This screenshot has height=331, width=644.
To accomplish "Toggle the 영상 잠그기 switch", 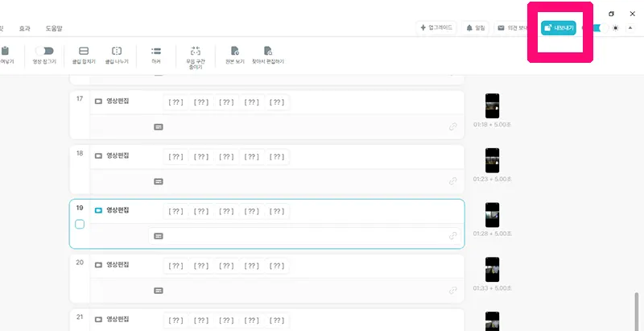I will click(44, 51).
